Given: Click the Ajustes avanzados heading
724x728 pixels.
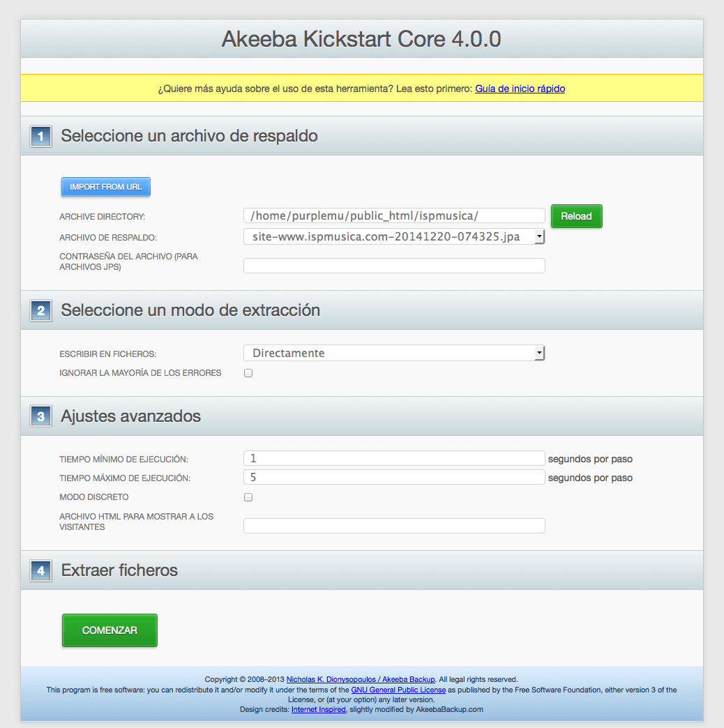Looking at the screenshot, I should click(130, 416).
